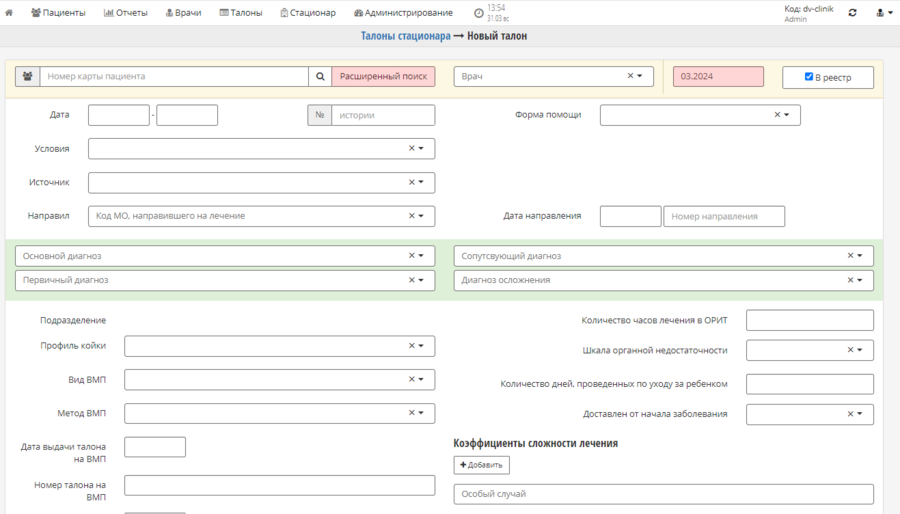This screenshot has height=514, width=900.
Task: Clear the Условия selection x
Action: (x=412, y=148)
